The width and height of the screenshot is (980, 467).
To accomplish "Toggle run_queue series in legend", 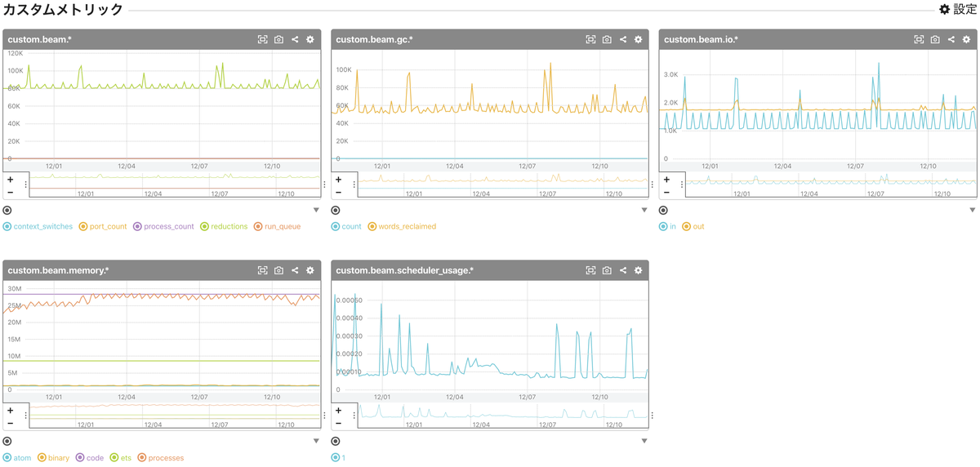I will point(278,226).
